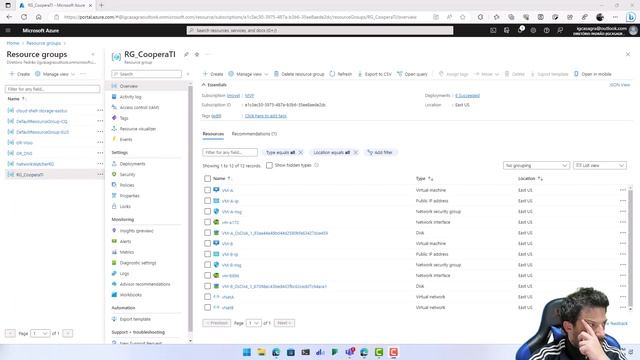The height and width of the screenshot is (360, 640).
Task: Click Export to CSV
Action: pyautogui.click(x=374, y=74)
